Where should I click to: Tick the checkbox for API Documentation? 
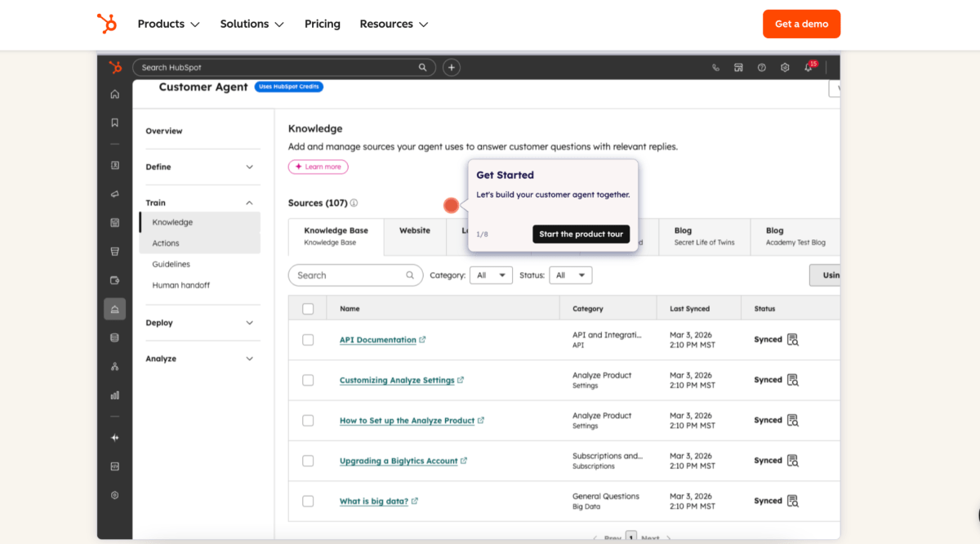pos(308,340)
